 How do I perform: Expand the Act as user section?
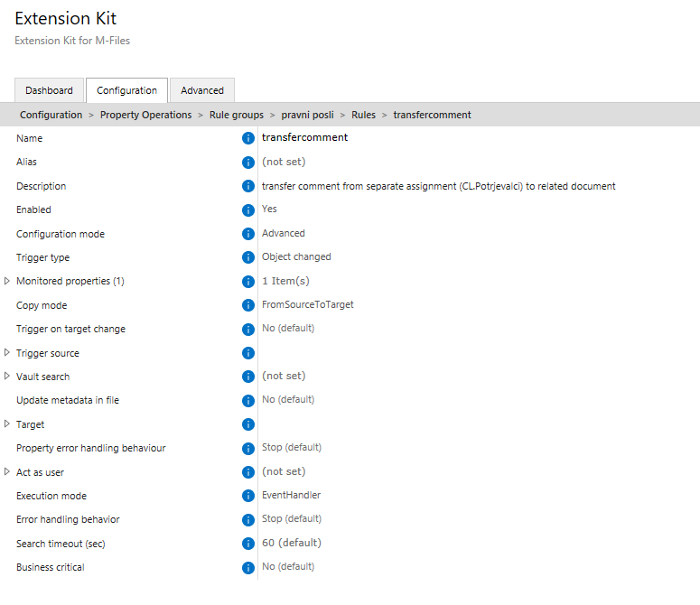[x=6, y=471]
